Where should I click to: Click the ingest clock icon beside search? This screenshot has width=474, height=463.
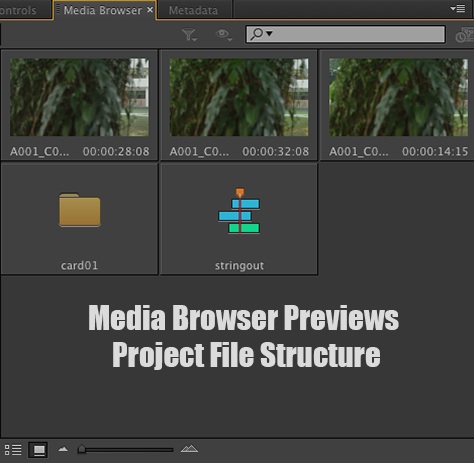(465, 35)
